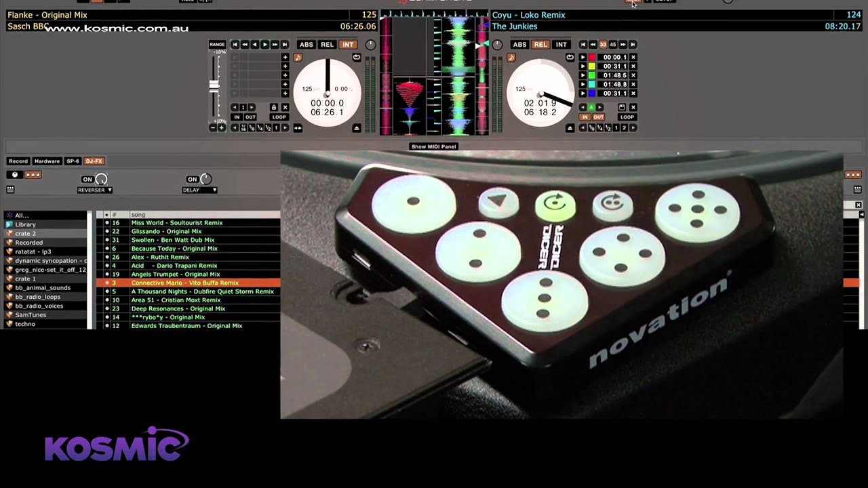
Task: Skip to next track on right deck
Action: pyautogui.click(x=633, y=45)
